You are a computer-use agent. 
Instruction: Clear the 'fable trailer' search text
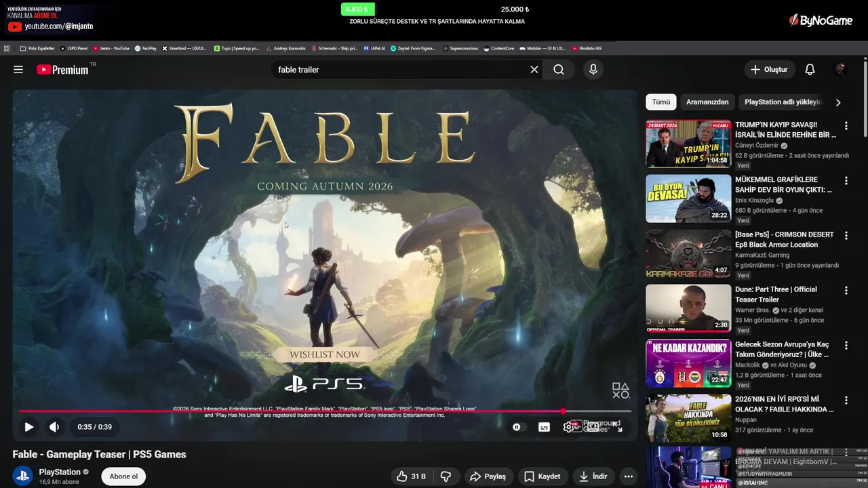coord(534,70)
